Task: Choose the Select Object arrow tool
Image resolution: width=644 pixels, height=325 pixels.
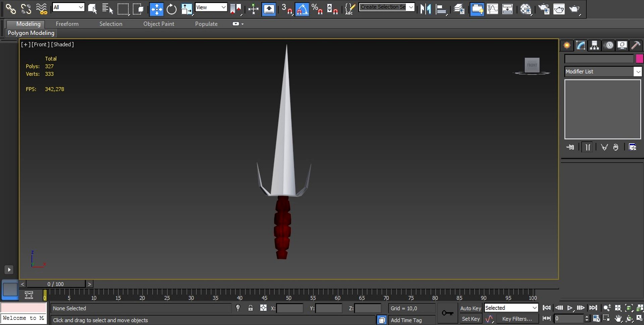Action: click(x=92, y=9)
